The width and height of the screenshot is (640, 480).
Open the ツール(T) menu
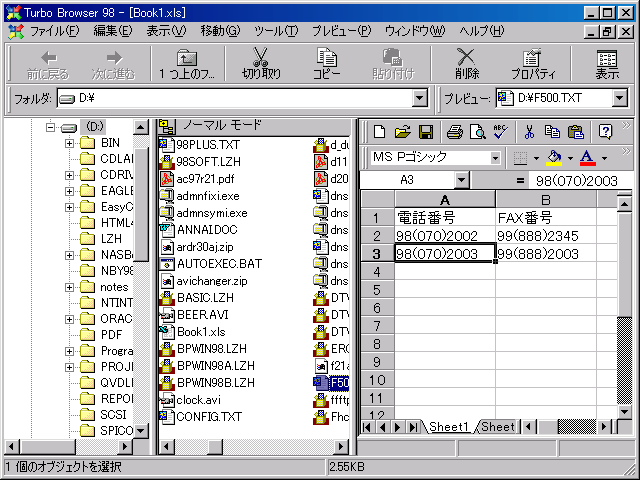[276, 31]
